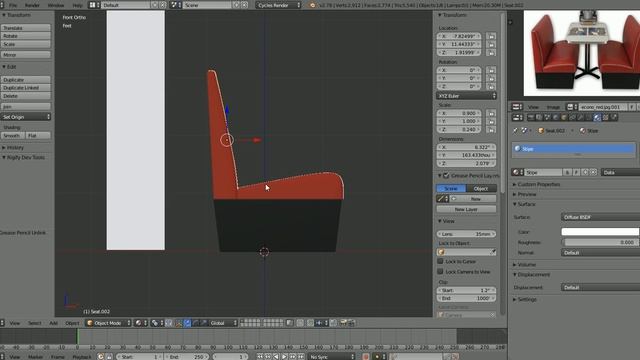Open the 3D viewport Add menu

point(53,323)
